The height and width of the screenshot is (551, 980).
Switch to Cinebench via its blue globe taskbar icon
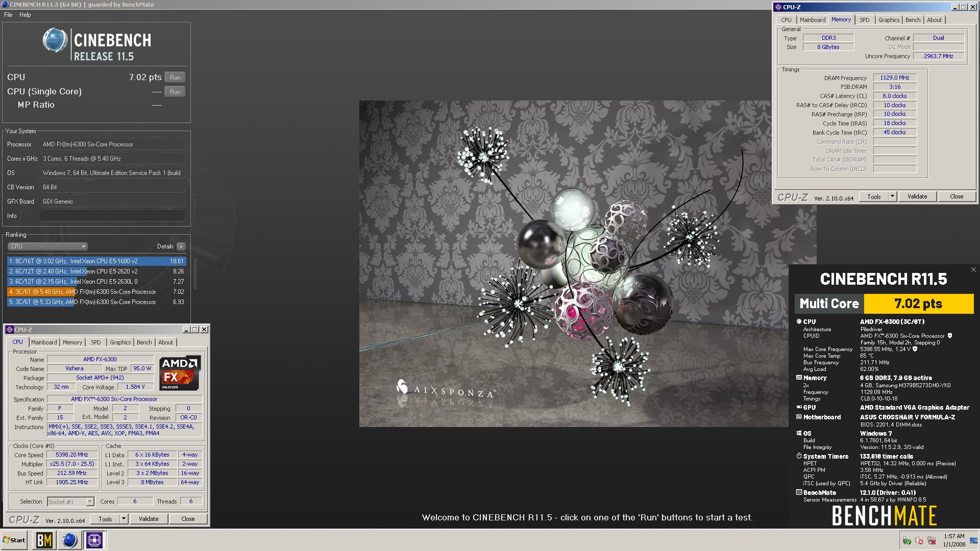[69, 540]
